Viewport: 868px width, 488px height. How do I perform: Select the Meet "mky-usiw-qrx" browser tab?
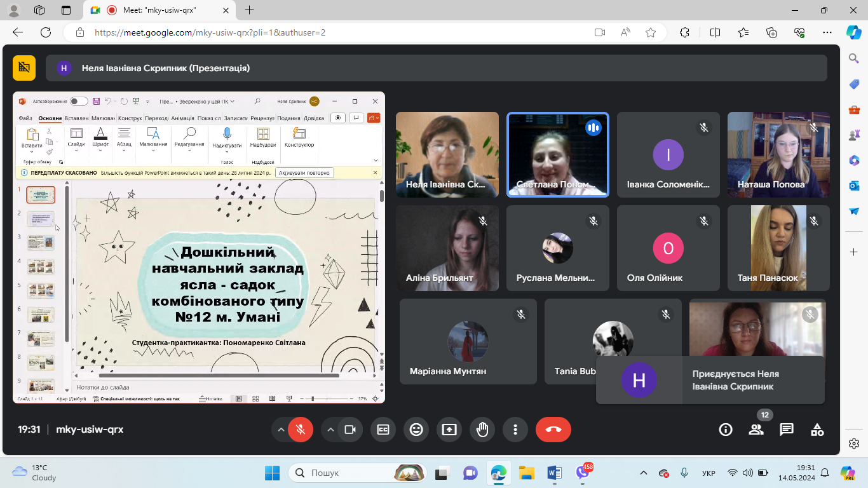[159, 10]
